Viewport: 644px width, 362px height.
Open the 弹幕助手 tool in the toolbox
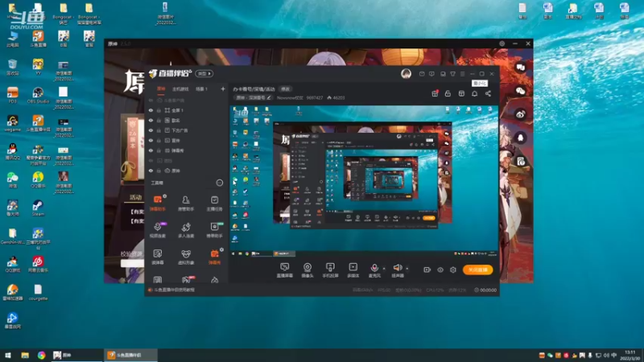157,203
